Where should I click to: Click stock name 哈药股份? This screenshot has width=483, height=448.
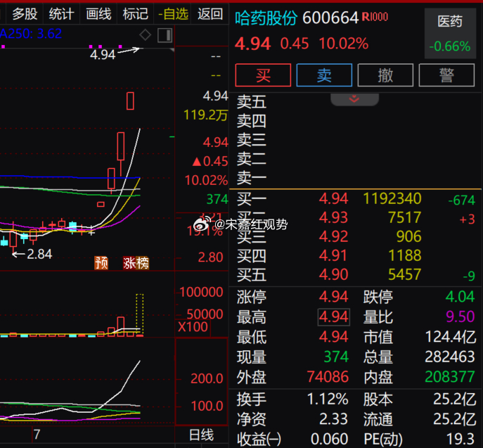266,18
